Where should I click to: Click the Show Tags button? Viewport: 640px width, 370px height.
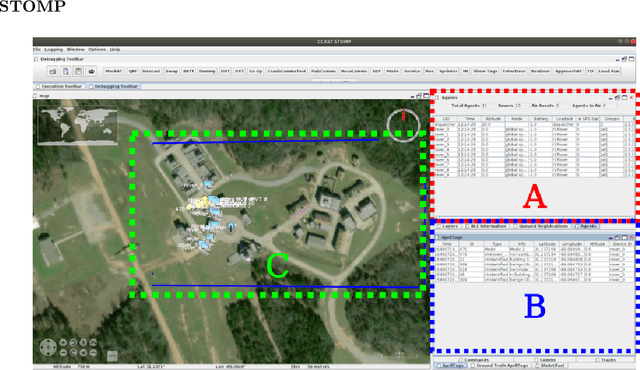pos(485,71)
